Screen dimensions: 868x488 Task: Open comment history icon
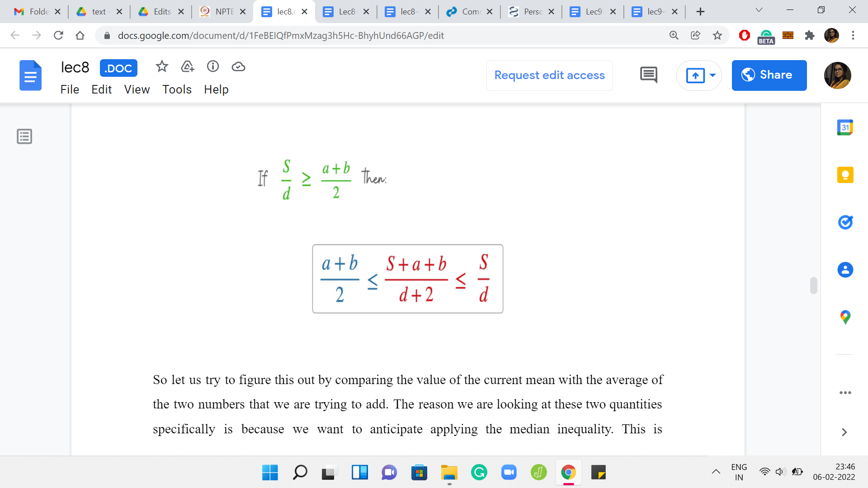point(649,75)
